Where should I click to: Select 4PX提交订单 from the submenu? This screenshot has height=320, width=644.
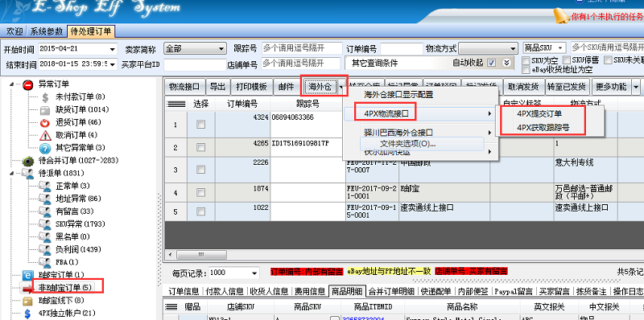539,113
